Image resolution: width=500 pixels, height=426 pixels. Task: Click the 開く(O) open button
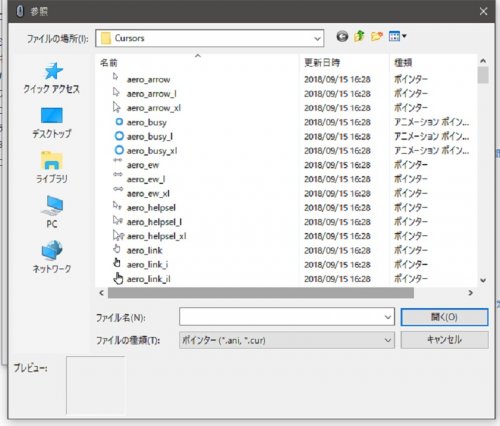pyautogui.click(x=444, y=317)
